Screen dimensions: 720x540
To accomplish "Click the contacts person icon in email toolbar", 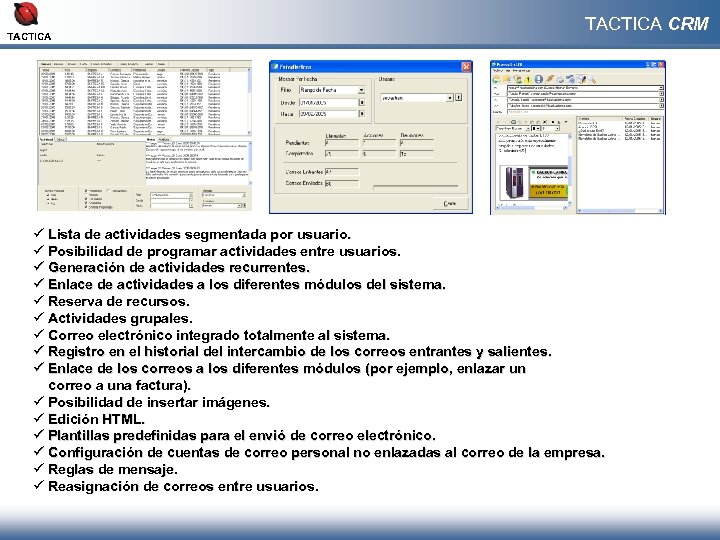I will 518,80.
